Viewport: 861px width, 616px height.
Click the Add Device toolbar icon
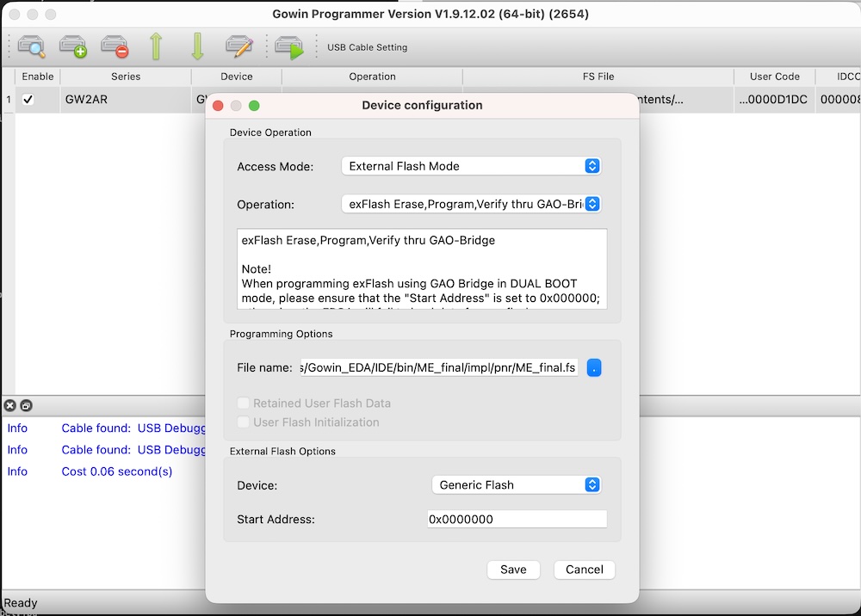tap(73, 46)
